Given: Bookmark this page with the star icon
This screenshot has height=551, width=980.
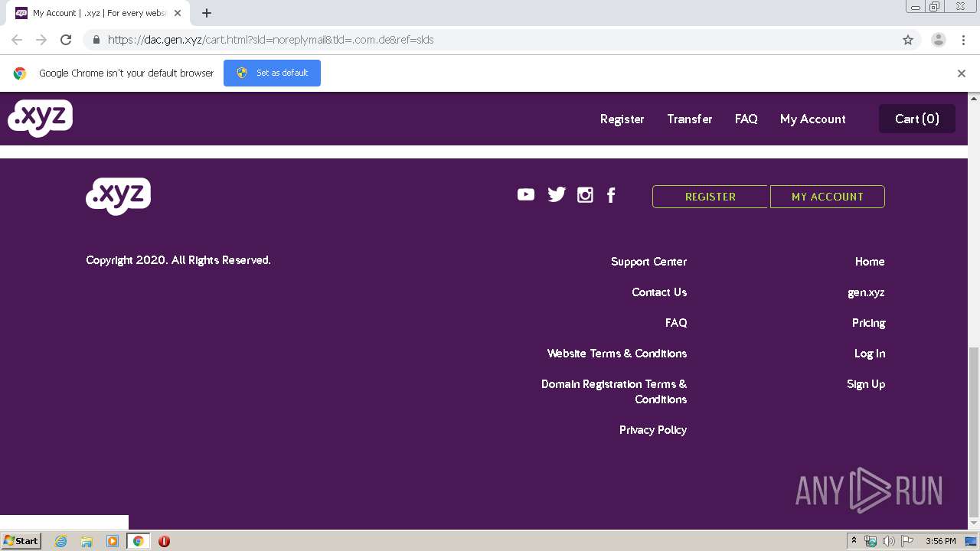Looking at the screenshot, I should 908,40.
